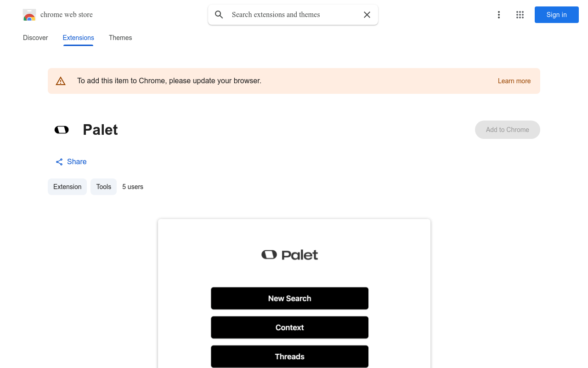Open the Themes tab
588x368 pixels.
(120, 38)
